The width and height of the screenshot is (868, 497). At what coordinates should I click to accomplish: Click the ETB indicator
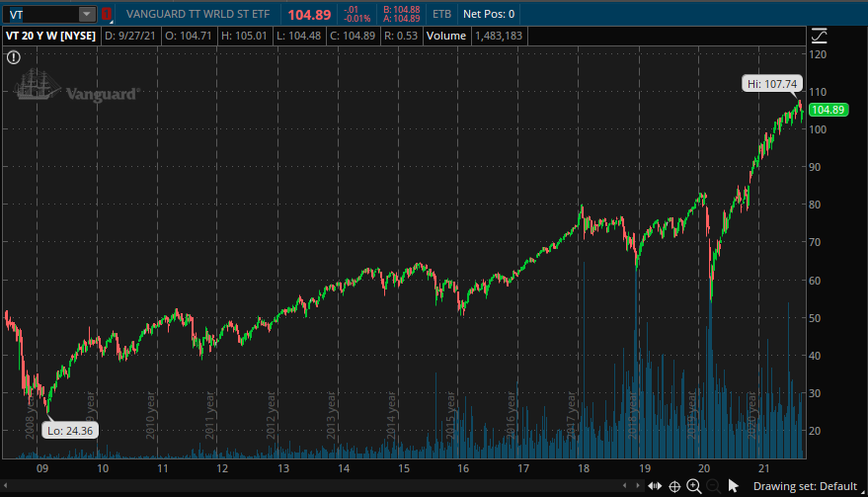coord(441,14)
